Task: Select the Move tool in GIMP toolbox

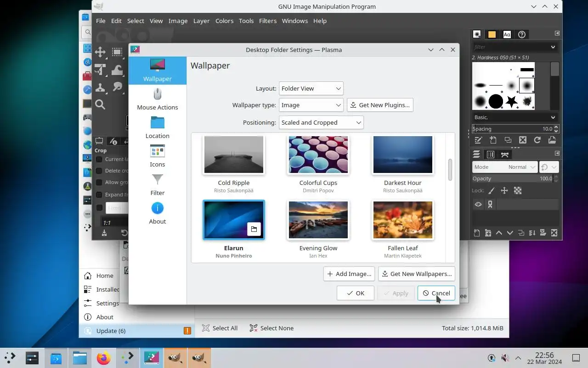Action: point(100,52)
